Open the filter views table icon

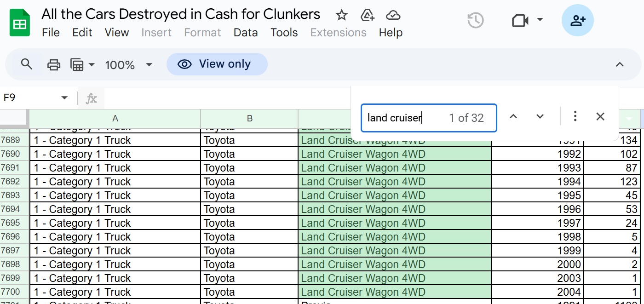point(76,65)
